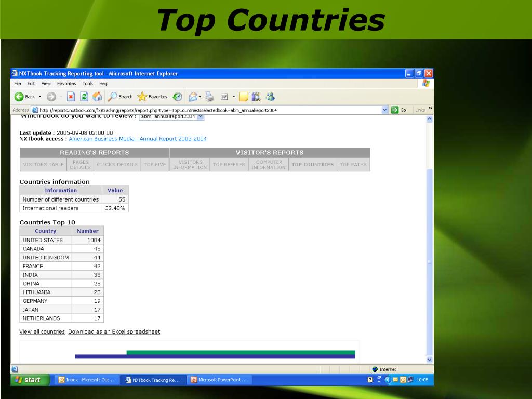
Task: Click the scrollbar up arrow
Action: click(430, 119)
